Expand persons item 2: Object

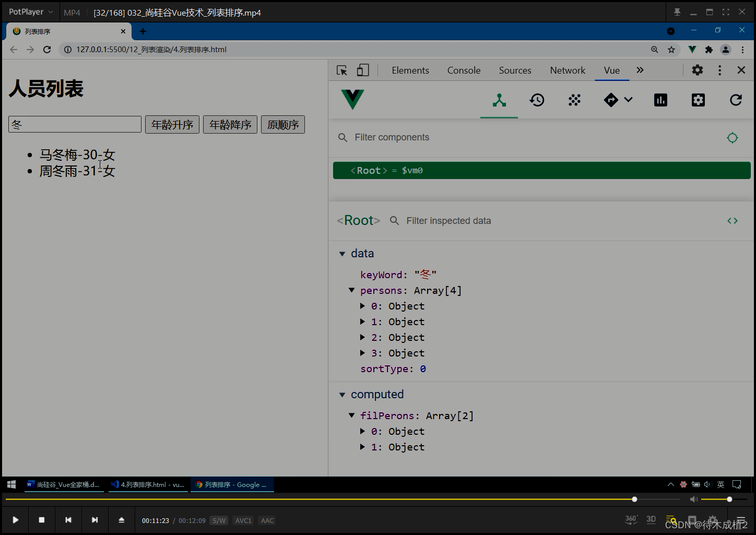(x=362, y=337)
